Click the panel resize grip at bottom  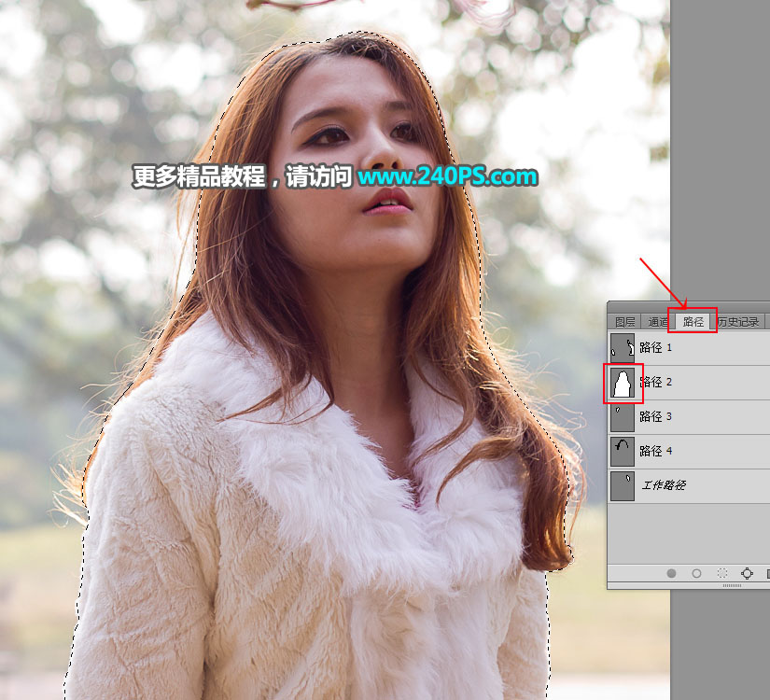pyautogui.click(x=732, y=585)
